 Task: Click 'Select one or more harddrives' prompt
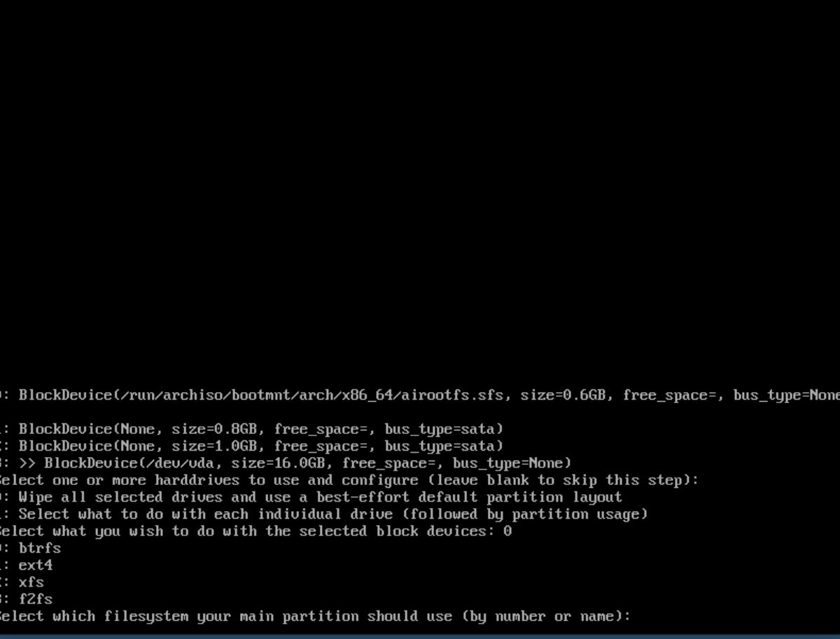point(349,480)
